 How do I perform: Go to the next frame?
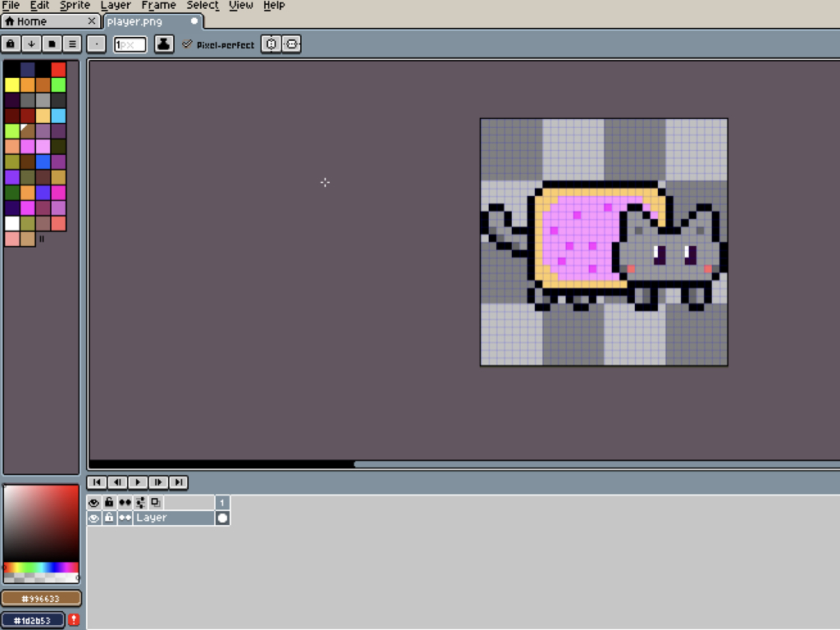158,482
